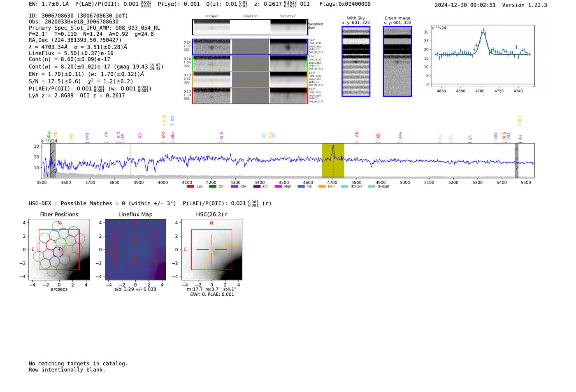Click the Obs: 20200330v018_3006708630 line
The height and width of the screenshot is (392, 576).
74,22
